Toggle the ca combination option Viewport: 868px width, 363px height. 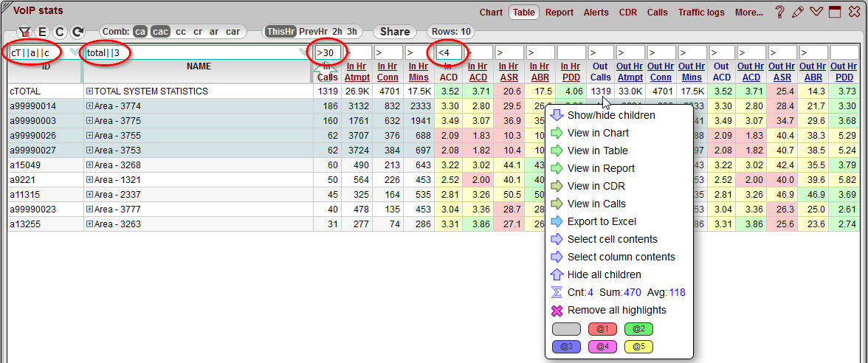point(140,32)
